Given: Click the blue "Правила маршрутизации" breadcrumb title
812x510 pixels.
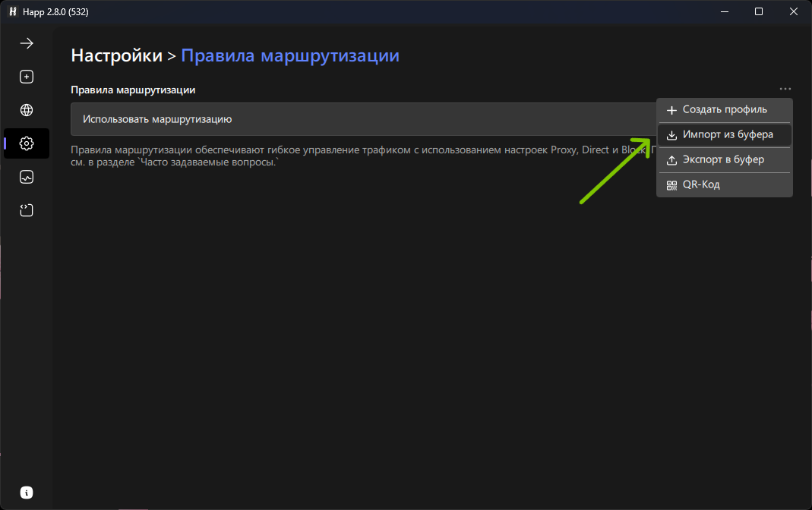Looking at the screenshot, I should point(289,55).
